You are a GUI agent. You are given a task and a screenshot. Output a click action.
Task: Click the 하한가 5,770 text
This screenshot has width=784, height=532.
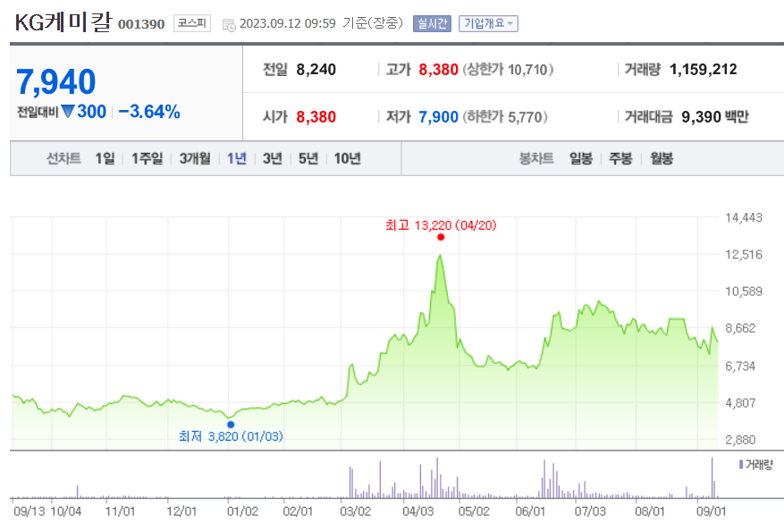click(505, 117)
